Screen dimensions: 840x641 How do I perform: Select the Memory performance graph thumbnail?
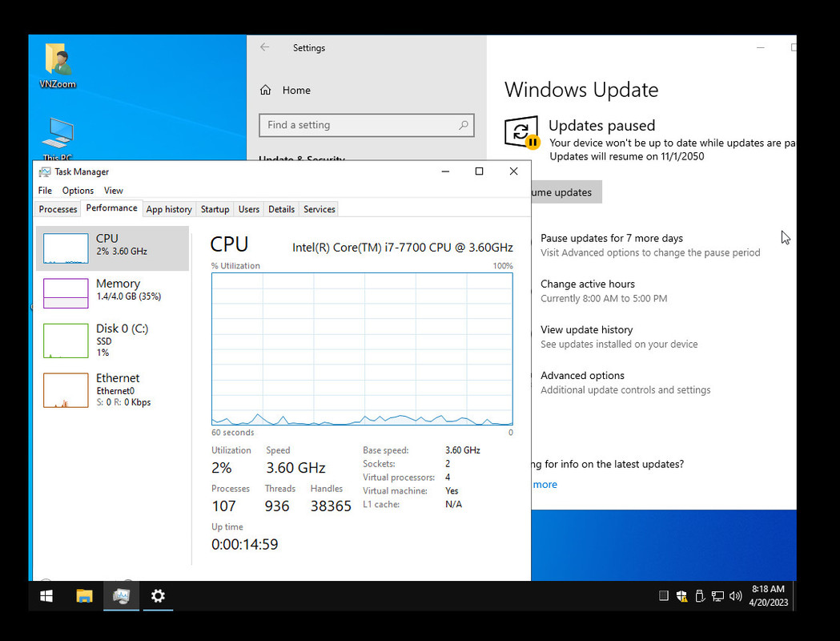click(66, 293)
